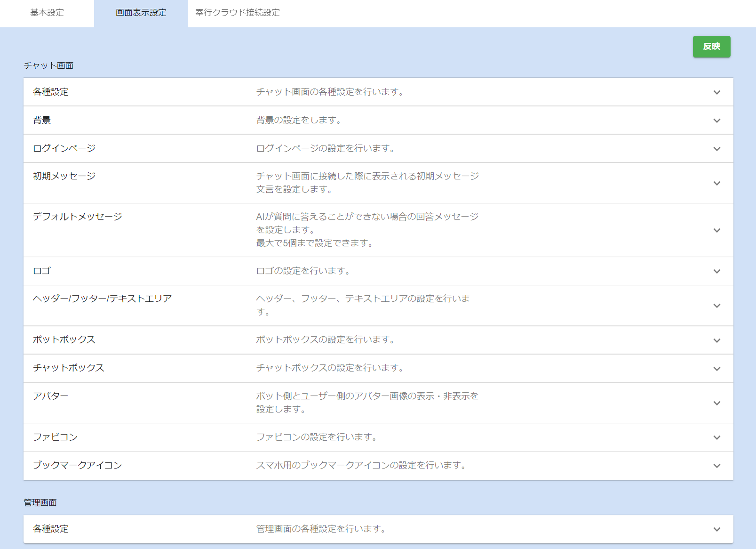Image resolution: width=756 pixels, height=549 pixels.
Task: Expand the アバター section chevron
Action: [716, 403]
